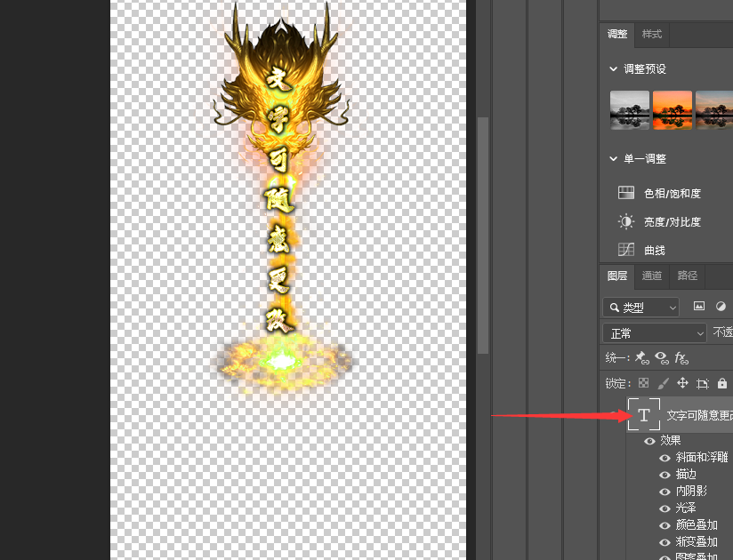Click 颜色叠加 effect name

click(697, 525)
